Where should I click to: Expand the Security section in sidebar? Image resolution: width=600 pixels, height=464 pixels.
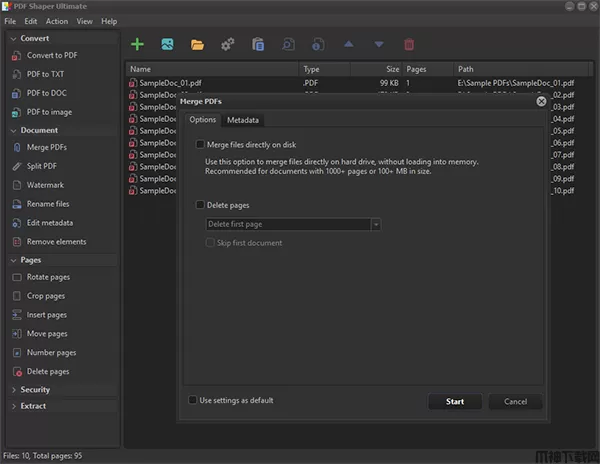tap(35, 389)
